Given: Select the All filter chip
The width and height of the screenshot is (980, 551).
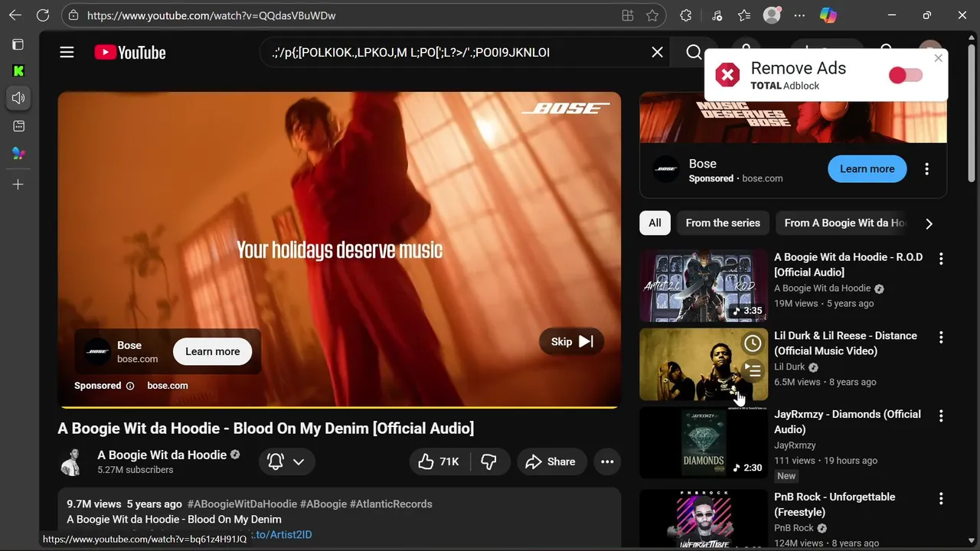Looking at the screenshot, I should coord(655,223).
